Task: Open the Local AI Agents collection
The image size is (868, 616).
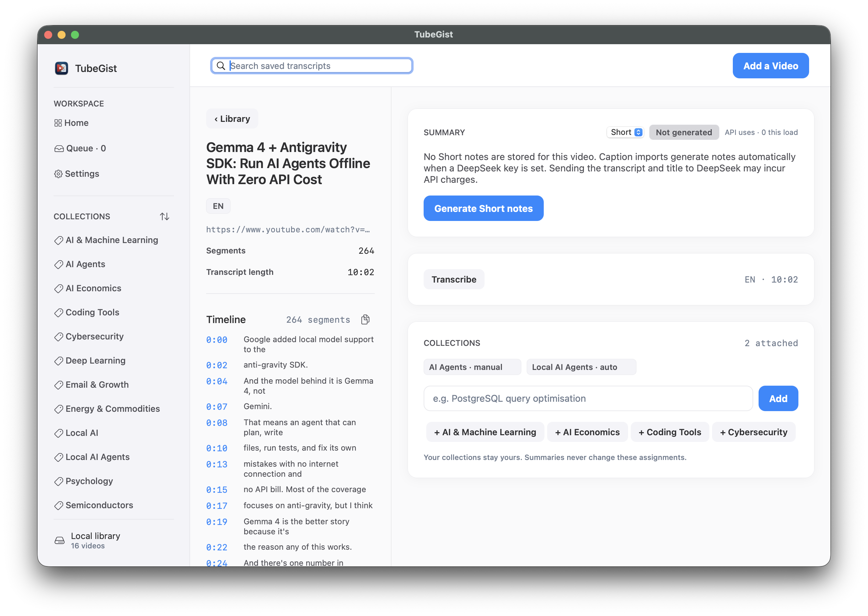Action: coord(92,457)
